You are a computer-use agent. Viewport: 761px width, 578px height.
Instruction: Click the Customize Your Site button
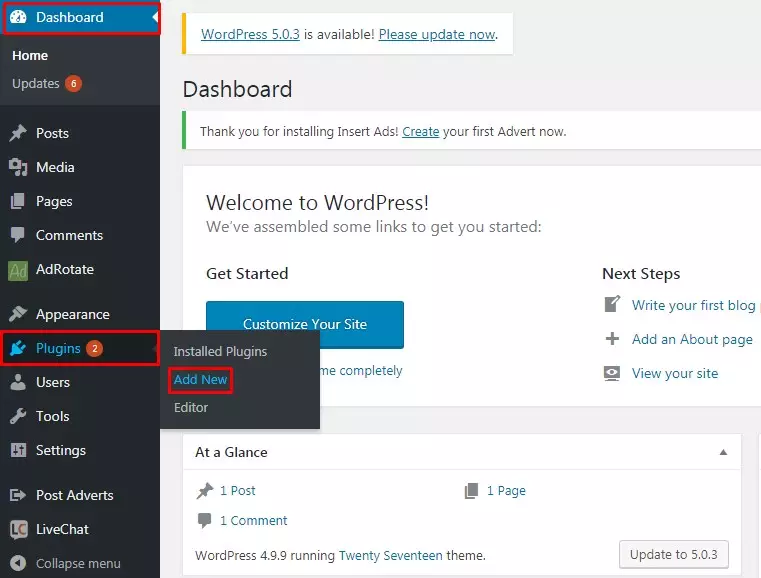(305, 324)
